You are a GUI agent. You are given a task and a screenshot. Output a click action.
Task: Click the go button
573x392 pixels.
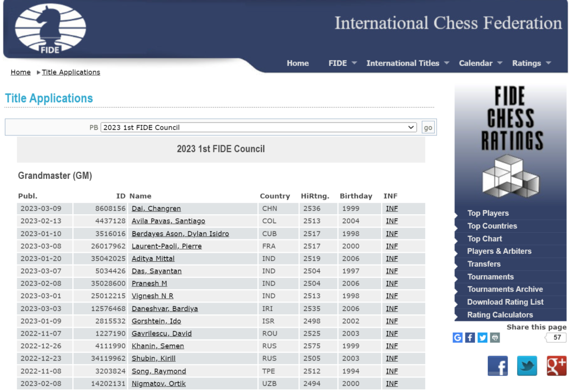point(428,127)
